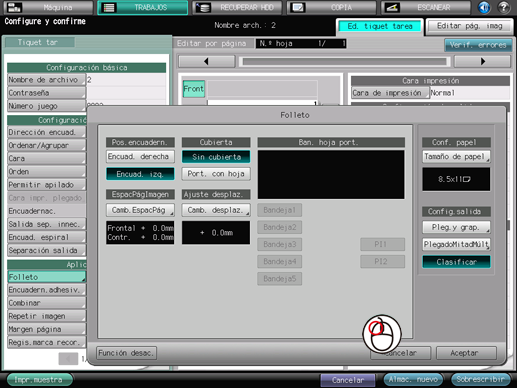517x388 pixels.
Task: Open the Orden setting
Action: [46, 172]
